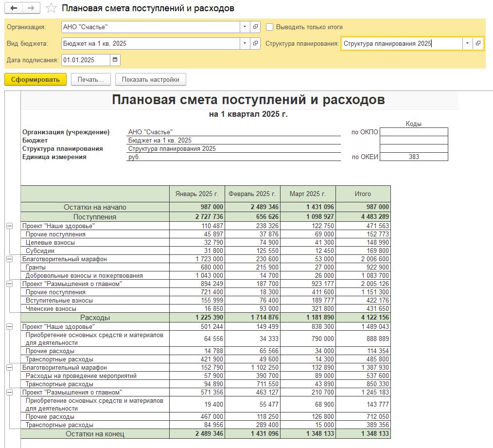
Task: Open the Вид бюджета item via its open-form icon
Action: [x=255, y=43]
